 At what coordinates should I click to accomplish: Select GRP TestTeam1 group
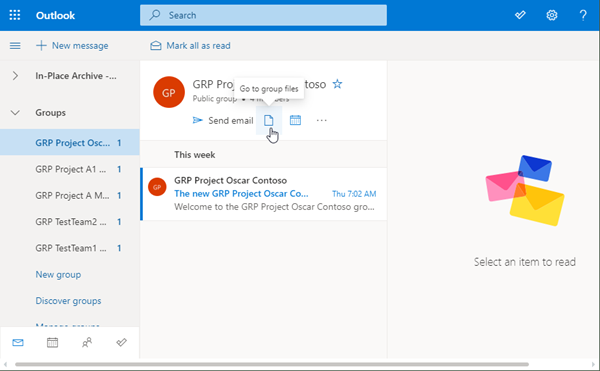(70, 248)
